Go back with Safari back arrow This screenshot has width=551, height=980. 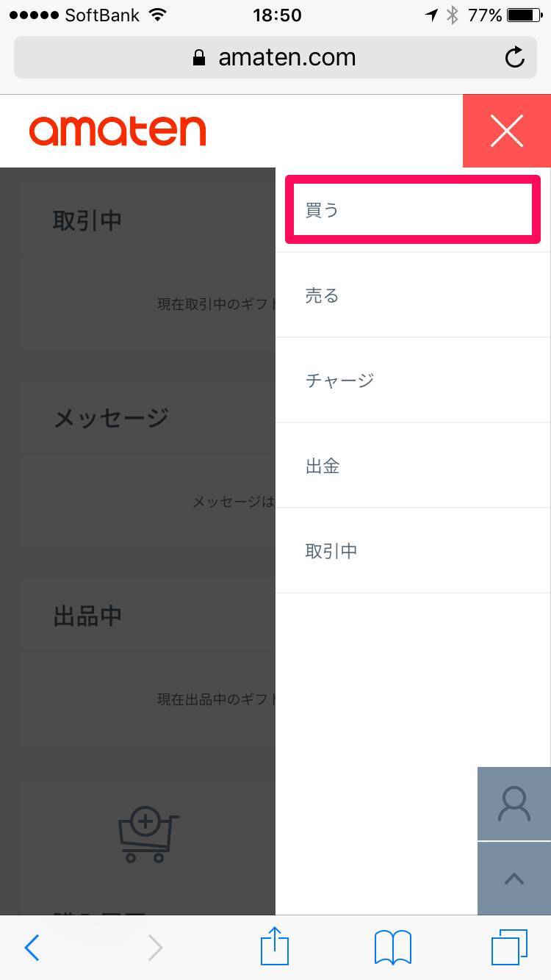(32, 948)
